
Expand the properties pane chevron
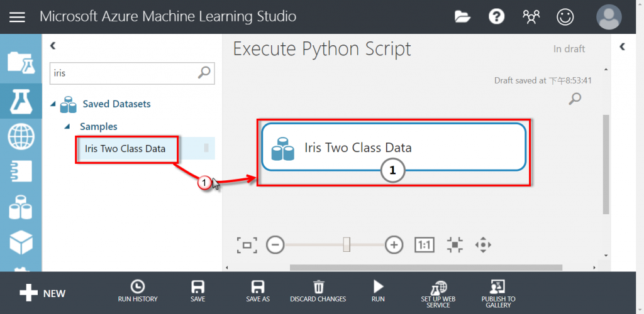pyautogui.click(x=623, y=46)
